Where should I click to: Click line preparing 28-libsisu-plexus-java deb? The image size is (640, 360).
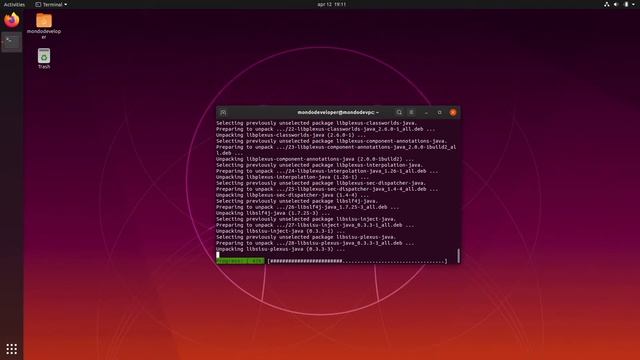(x=315, y=243)
